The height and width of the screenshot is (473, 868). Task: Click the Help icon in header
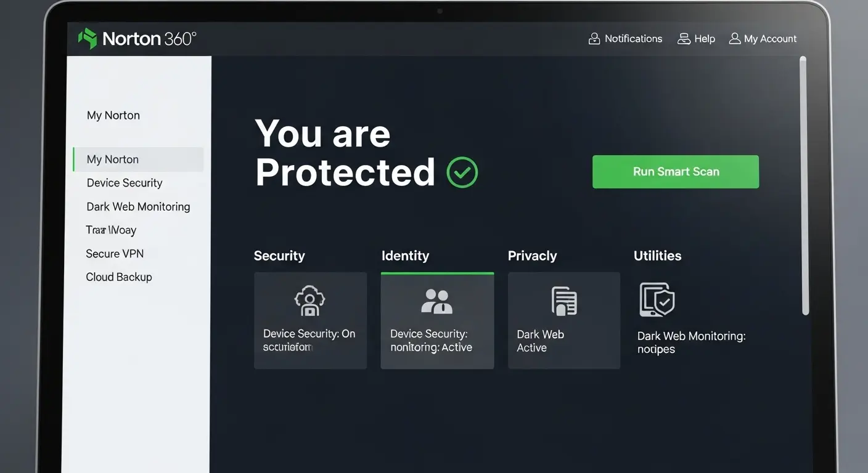(x=684, y=39)
